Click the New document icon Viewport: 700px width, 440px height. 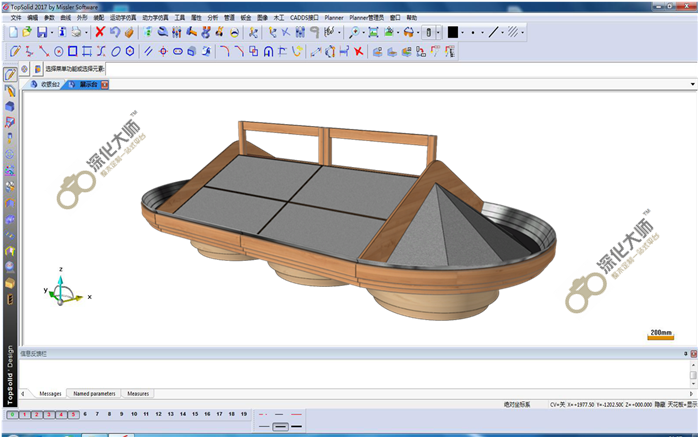pyautogui.click(x=12, y=33)
